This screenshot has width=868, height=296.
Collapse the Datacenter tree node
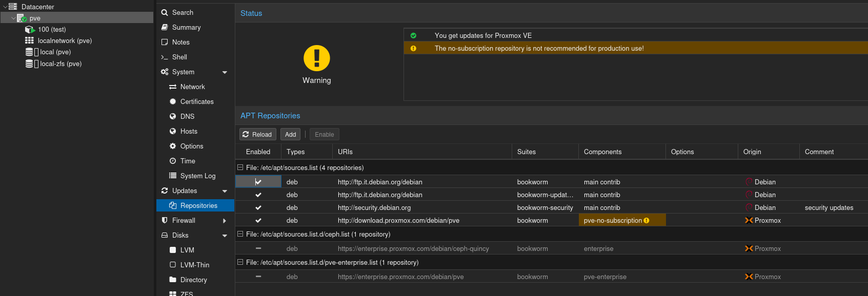tap(5, 7)
